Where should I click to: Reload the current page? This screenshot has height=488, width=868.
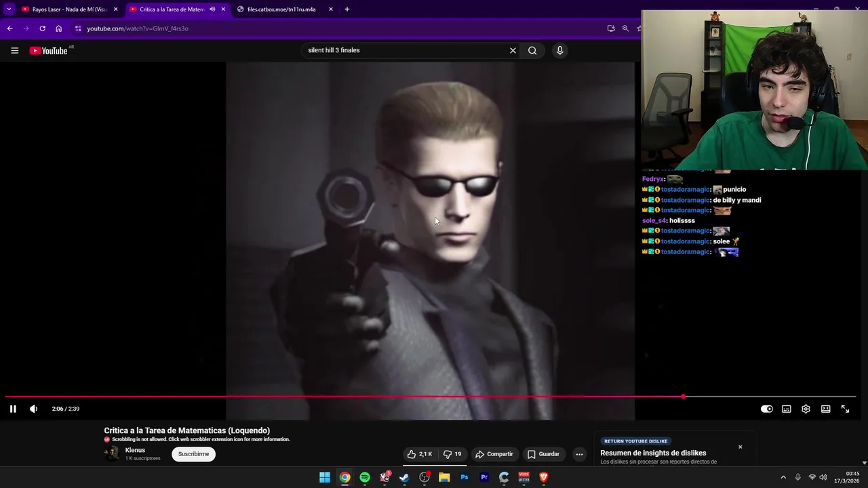(x=42, y=28)
